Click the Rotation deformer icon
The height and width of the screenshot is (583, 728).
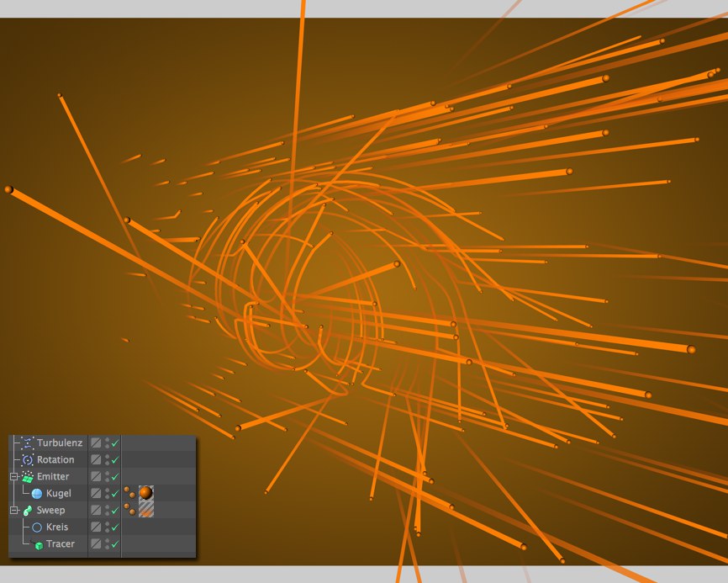27,460
